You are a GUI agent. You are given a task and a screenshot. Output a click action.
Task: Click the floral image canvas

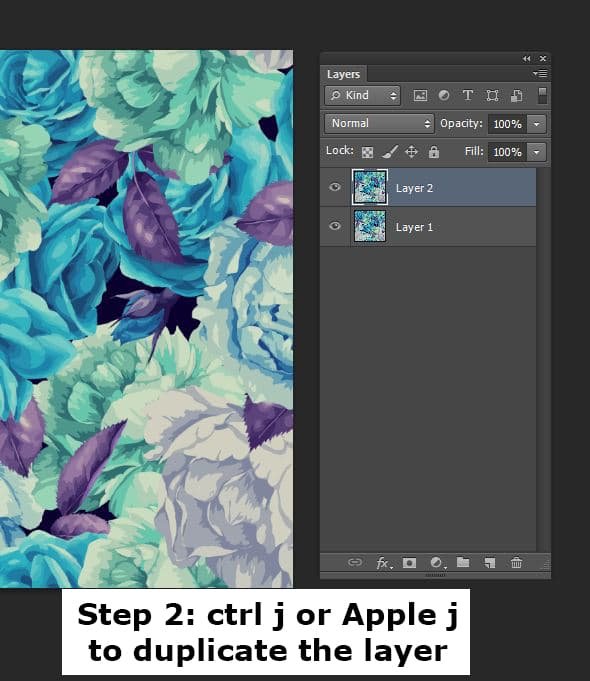point(146,319)
